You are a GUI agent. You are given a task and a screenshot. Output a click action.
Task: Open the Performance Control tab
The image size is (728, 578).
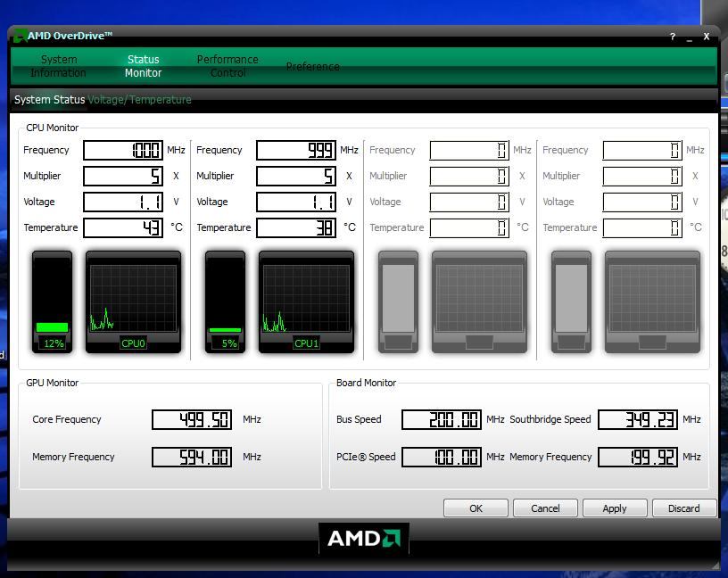(227, 66)
